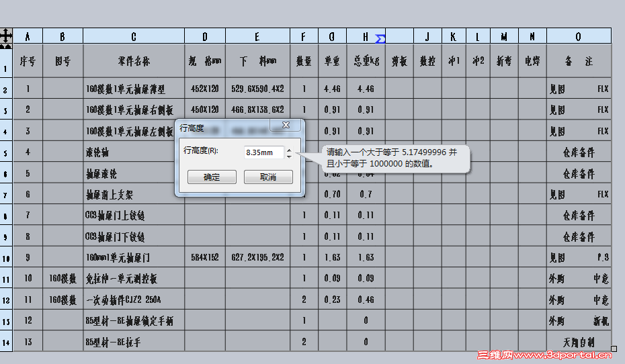Select row header 14

pyautogui.click(x=6, y=342)
